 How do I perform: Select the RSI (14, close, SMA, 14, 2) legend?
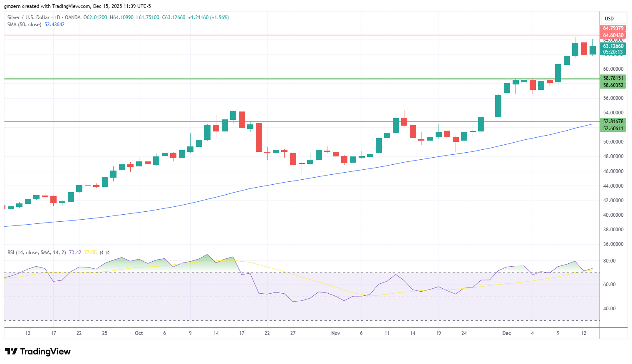click(x=37, y=253)
